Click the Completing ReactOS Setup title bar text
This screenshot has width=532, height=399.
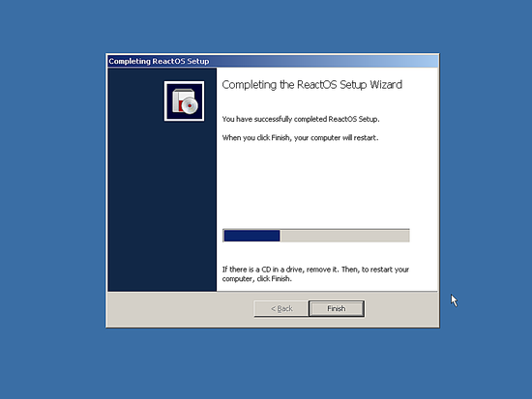[x=159, y=62]
